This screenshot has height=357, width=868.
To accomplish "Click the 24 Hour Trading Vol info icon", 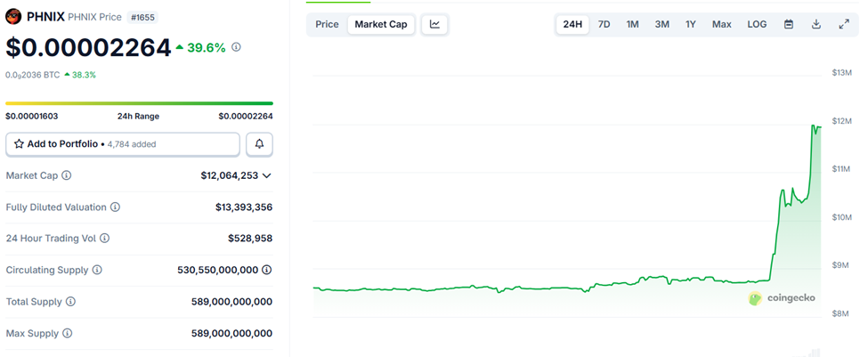I will tap(105, 239).
